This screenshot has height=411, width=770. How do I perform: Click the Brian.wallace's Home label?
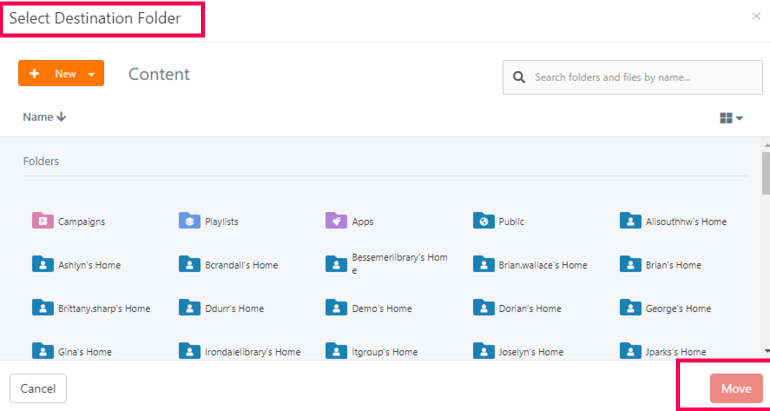tap(543, 265)
